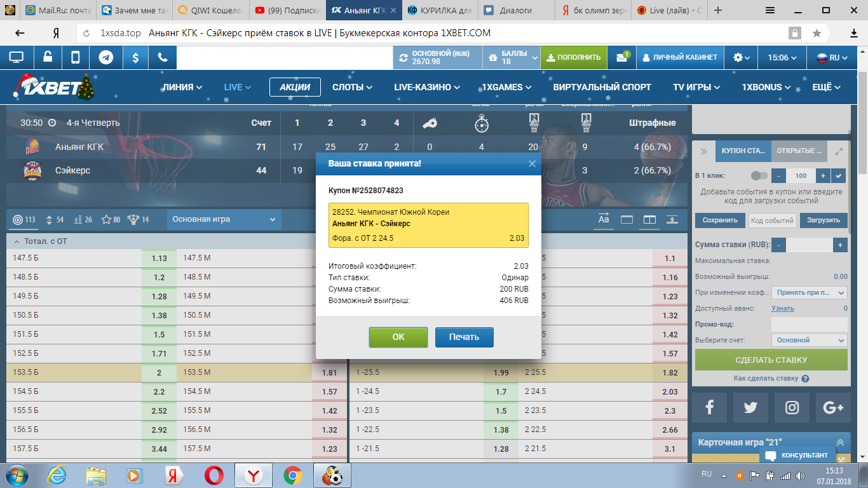Open the Instagram social link
The height and width of the screenshot is (488, 868).
pos(792,408)
